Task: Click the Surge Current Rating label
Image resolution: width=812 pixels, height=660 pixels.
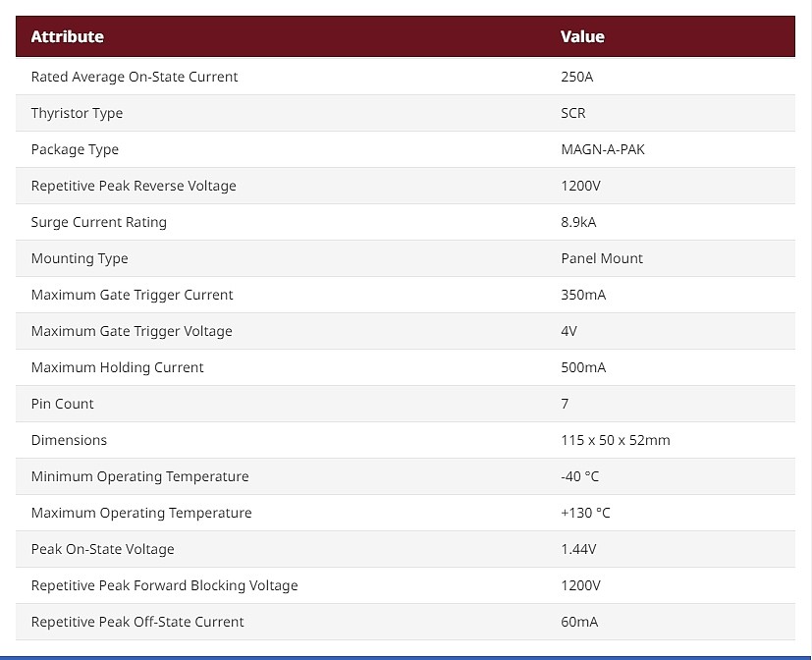Action: [x=99, y=222]
